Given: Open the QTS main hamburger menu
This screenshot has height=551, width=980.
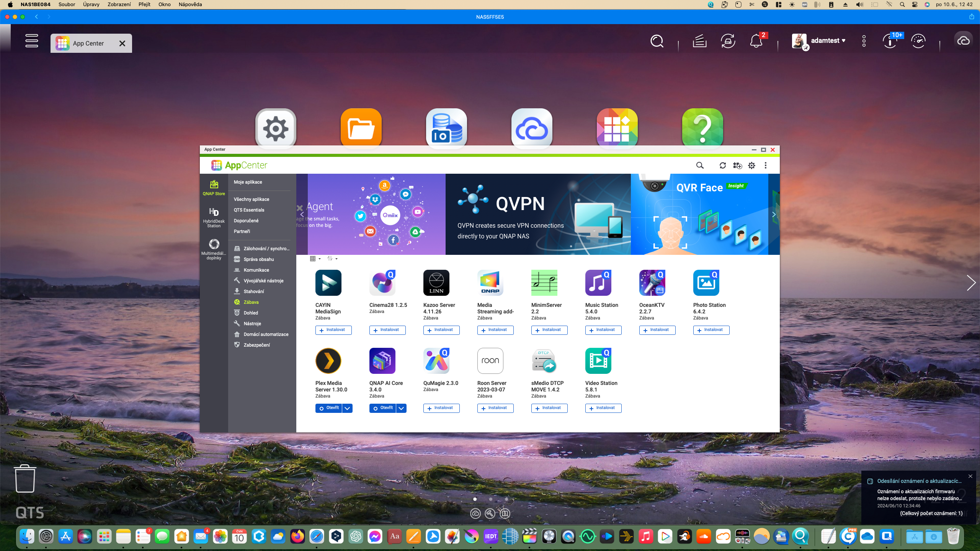Looking at the screenshot, I should pyautogui.click(x=32, y=41).
